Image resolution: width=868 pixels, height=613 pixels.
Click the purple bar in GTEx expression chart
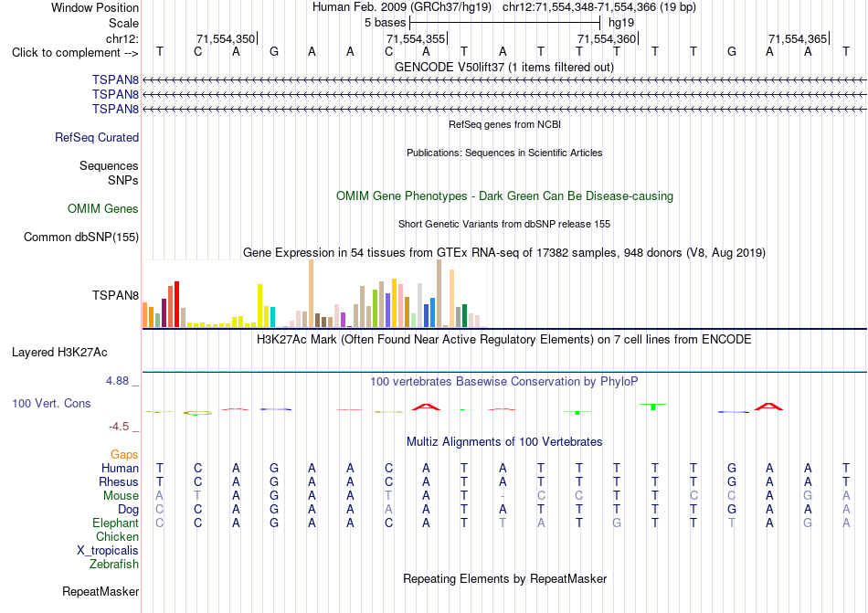(344, 321)
